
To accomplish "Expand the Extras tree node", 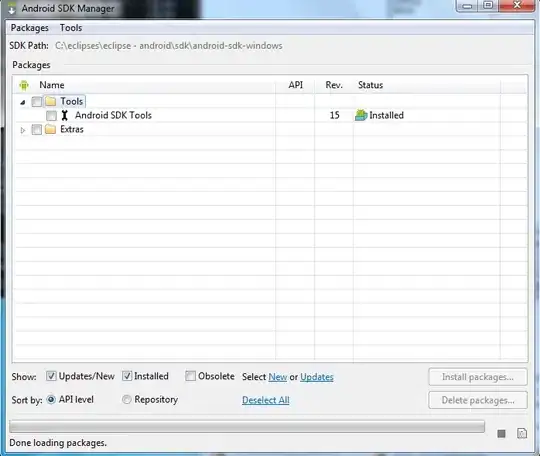I will pyautogui.click(x=23, y=130).
